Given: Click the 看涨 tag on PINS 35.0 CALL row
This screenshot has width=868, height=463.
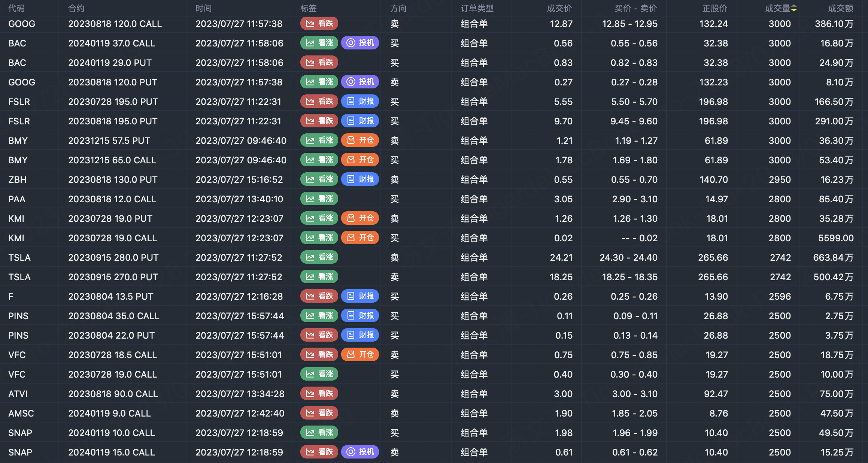Looking at the screenshot, I should (x=319, y=316).
